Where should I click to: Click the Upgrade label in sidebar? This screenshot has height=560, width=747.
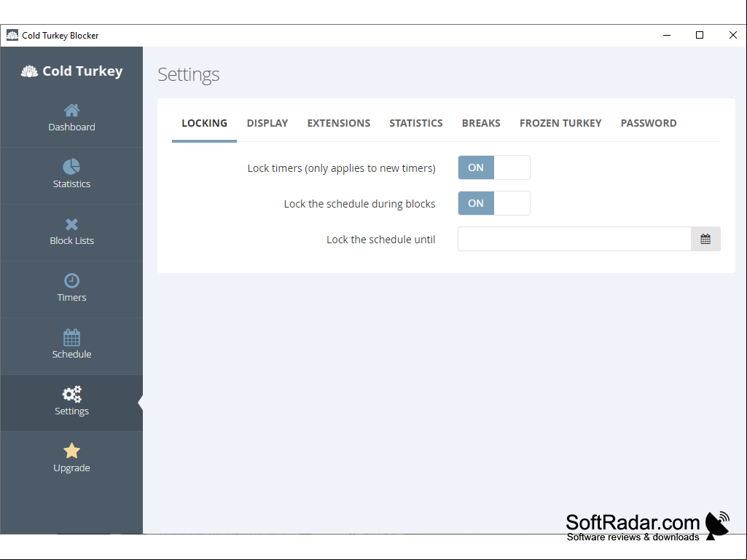coord(71,468)
